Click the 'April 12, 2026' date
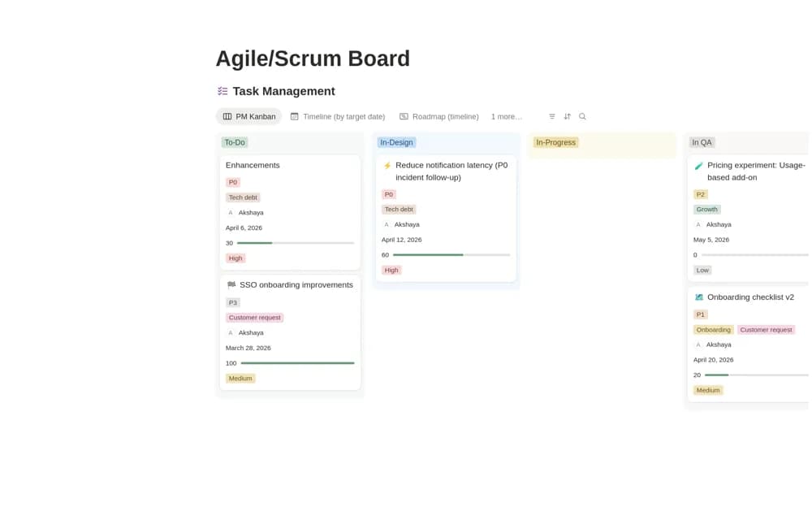Image resolution: width=812 pixels, height=507 pixels. pos(401,240)
